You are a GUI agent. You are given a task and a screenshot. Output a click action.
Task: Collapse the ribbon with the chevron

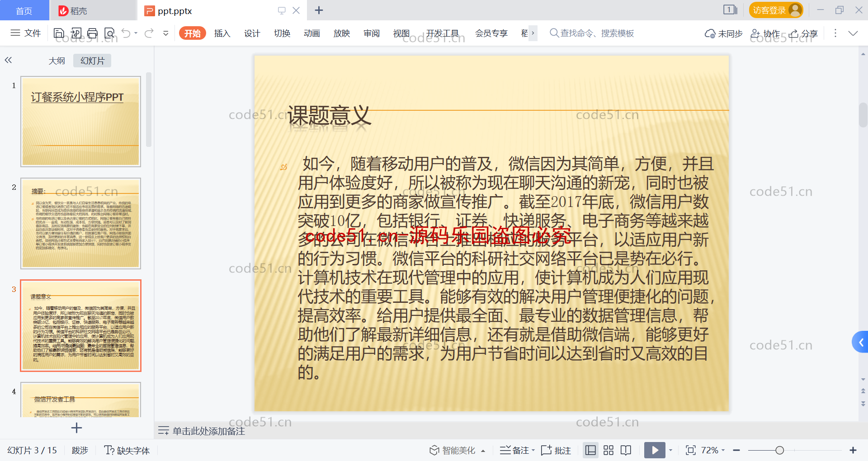[853, 33]
